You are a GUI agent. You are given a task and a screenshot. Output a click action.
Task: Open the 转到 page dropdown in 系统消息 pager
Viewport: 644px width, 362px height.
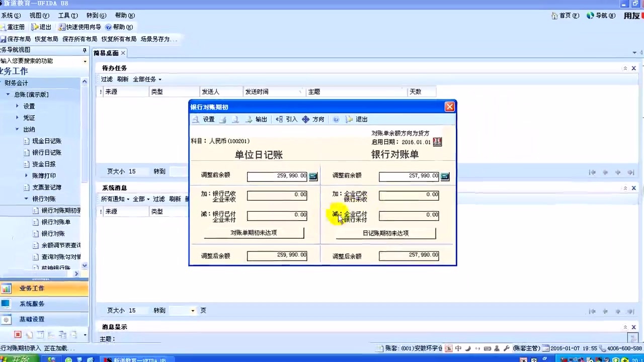(x=193, y=311)
